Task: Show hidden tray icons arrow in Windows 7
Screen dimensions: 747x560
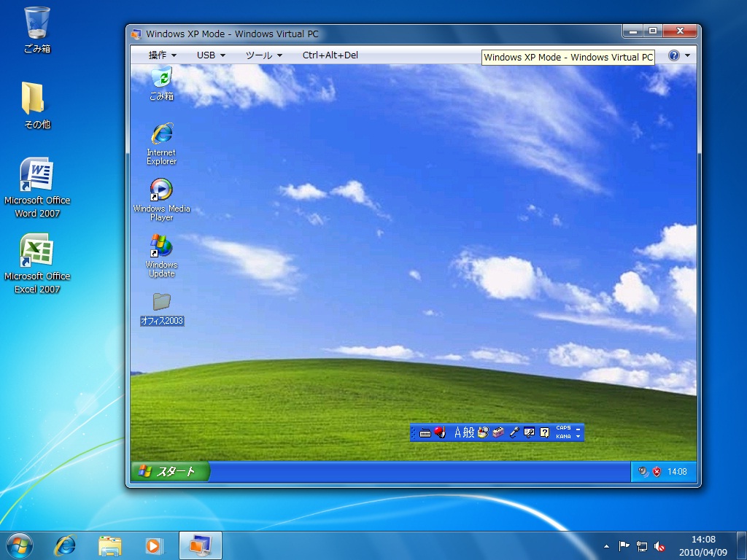Action: (606, 546)
